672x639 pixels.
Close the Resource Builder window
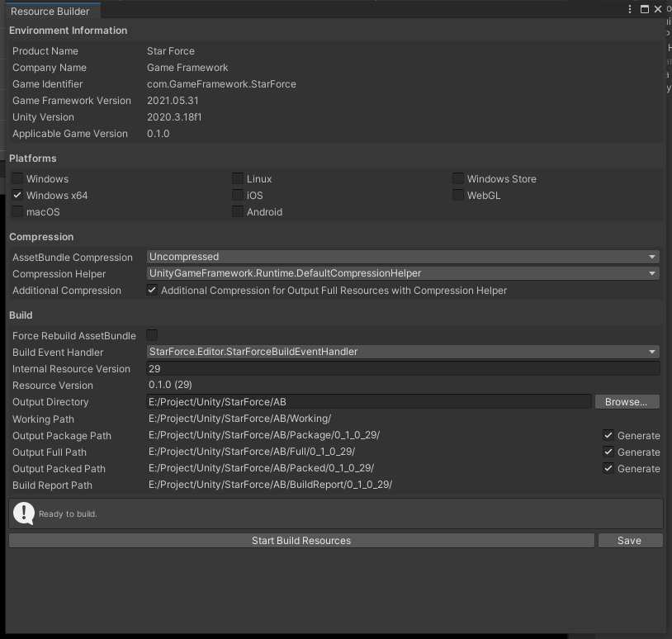pos(658,9)
